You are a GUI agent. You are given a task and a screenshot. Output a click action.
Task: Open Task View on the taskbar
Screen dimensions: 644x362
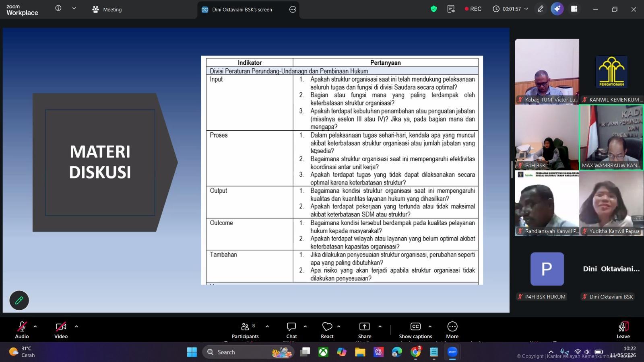click(305, 352)
